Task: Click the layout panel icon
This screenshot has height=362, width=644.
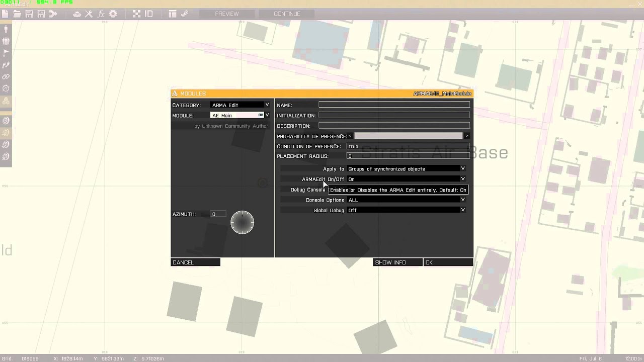Action: click(x=173, y=14)
